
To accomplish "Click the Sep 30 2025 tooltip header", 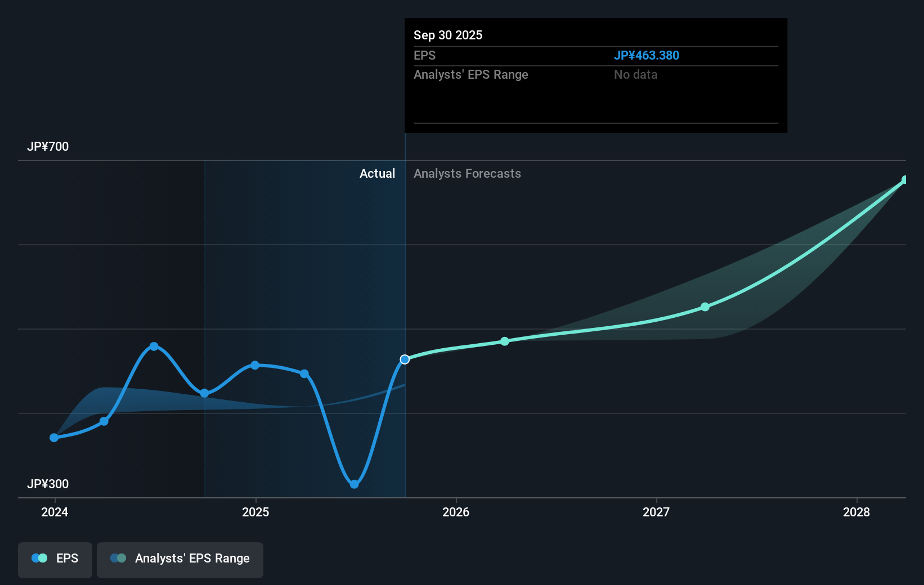I will [448, 35].
